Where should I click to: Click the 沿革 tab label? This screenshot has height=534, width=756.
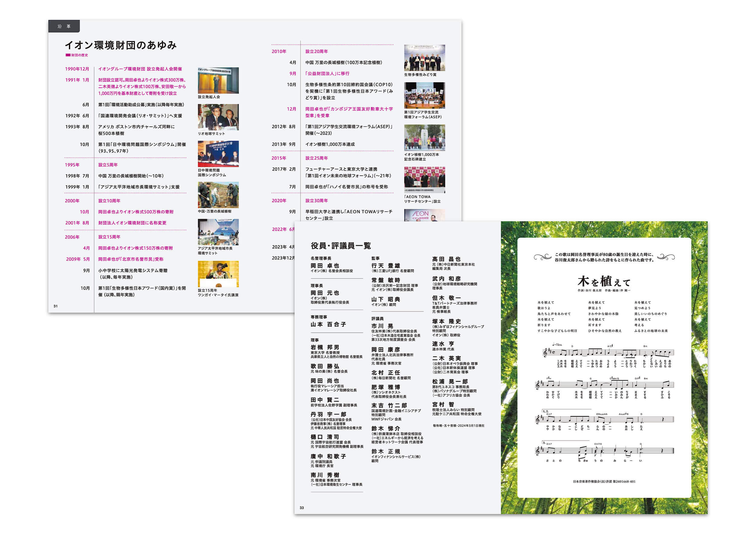[x=64, y=26]
